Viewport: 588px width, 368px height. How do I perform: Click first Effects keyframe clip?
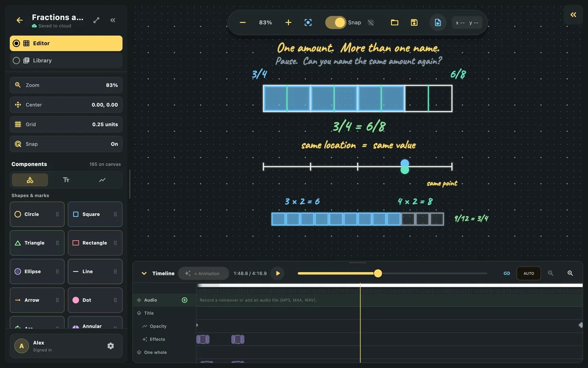pyautogui.click(x=203, y=339)
